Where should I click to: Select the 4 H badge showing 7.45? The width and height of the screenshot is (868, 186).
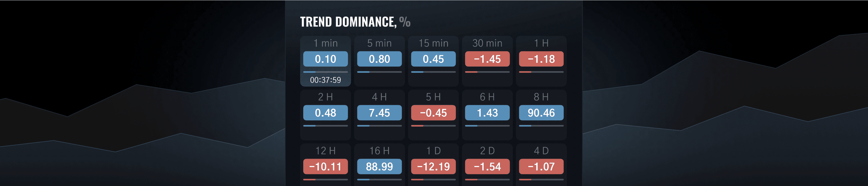click(380, 113)
